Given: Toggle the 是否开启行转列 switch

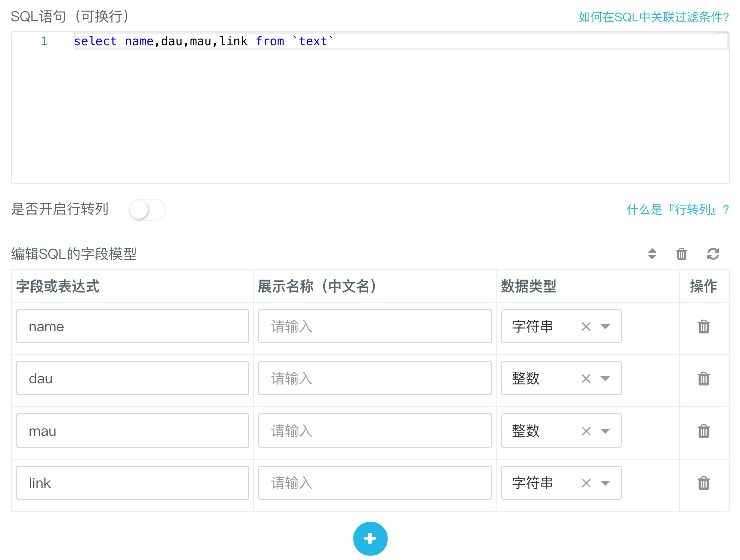Looking at the screenshot, I should click(x=147, y=210).
